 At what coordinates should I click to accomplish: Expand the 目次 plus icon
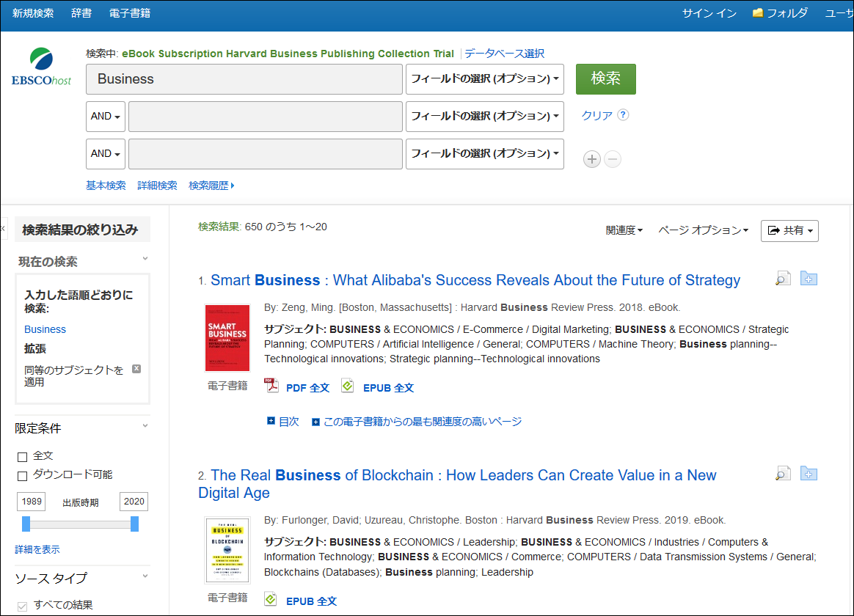[271, 421]
